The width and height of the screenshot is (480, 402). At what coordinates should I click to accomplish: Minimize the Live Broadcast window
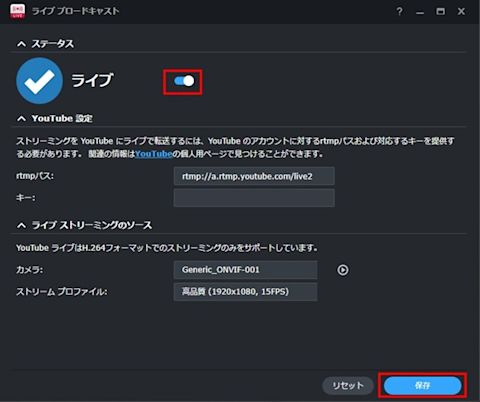[x=420, y=12]
